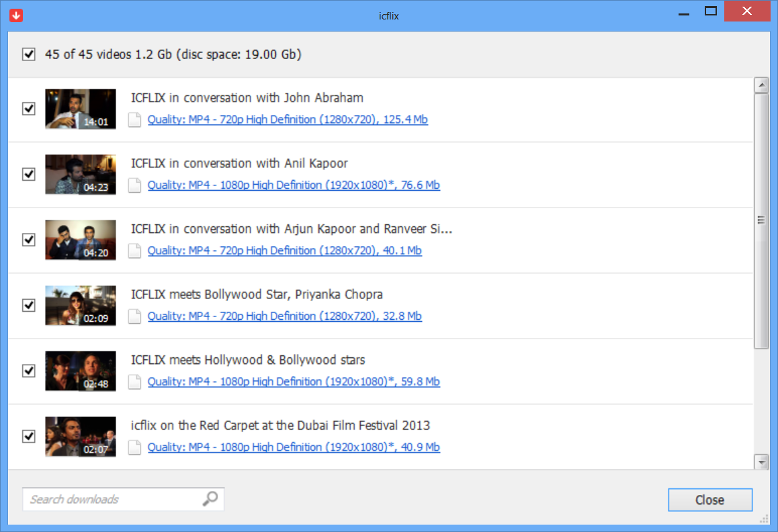
Task: Select title 'ICFLIX in conversation with Arjun Kapoor and Ranveer Si...'
Action: point(292,229)
